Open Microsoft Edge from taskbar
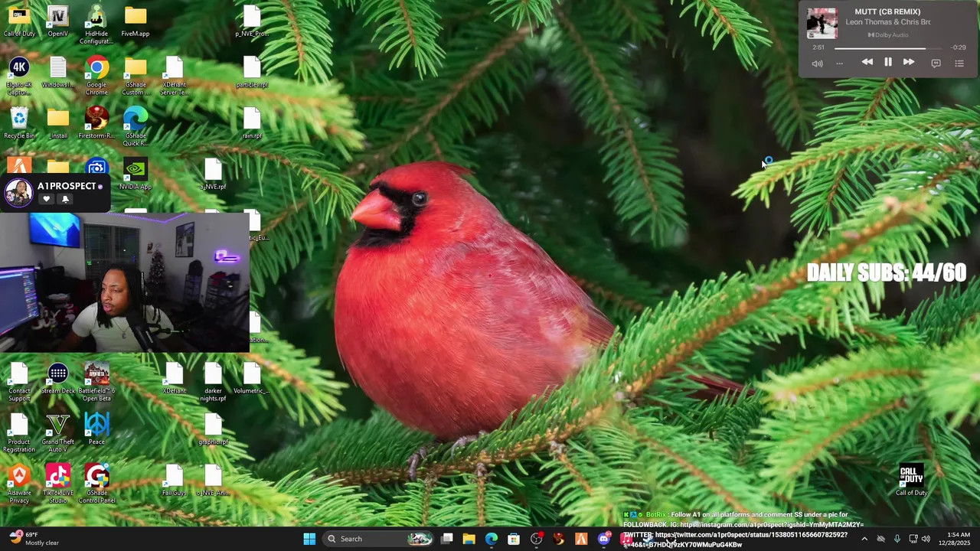Viewport: 980px width, 551px height. tap(491, 539)
